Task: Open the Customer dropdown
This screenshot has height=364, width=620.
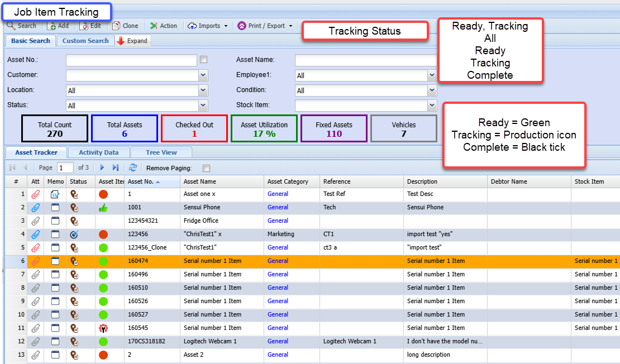Action: [x=203, y=75]
